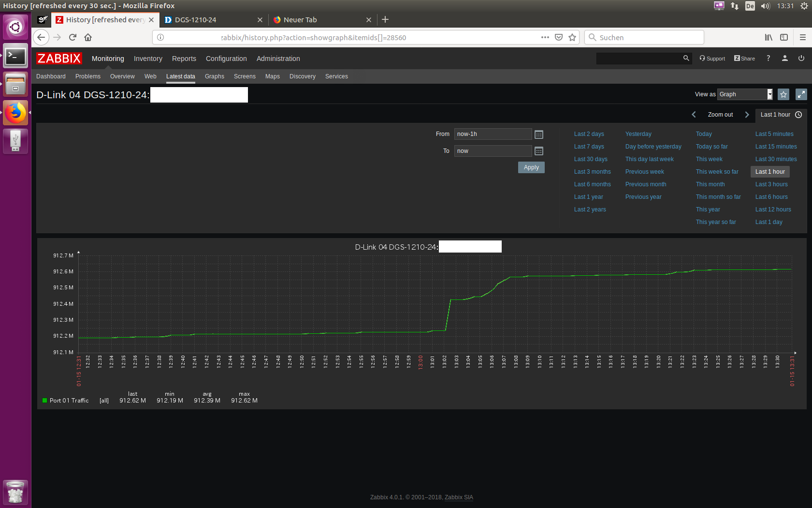Click the green Port 01 Traffic legend swatch

click(x=45, y=401)
